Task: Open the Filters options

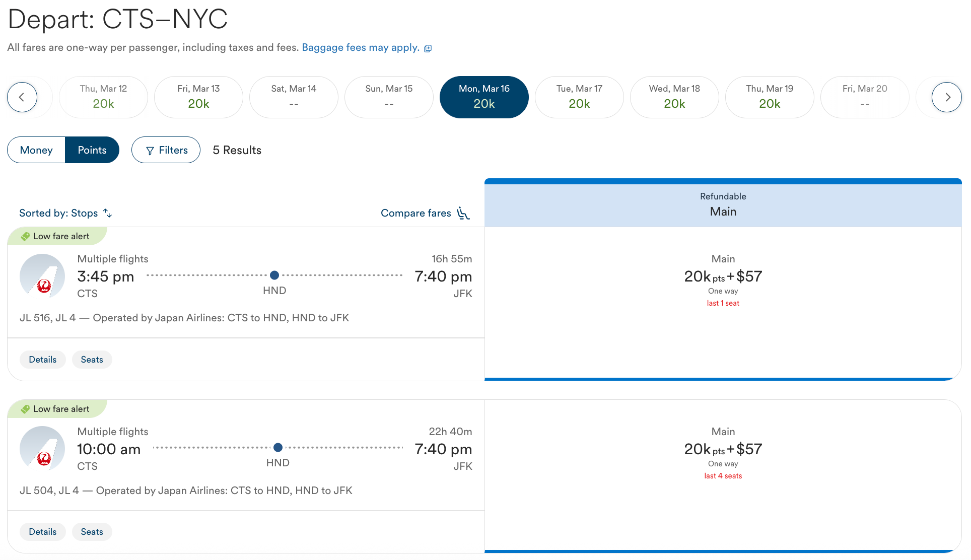Action: point(166,150)
